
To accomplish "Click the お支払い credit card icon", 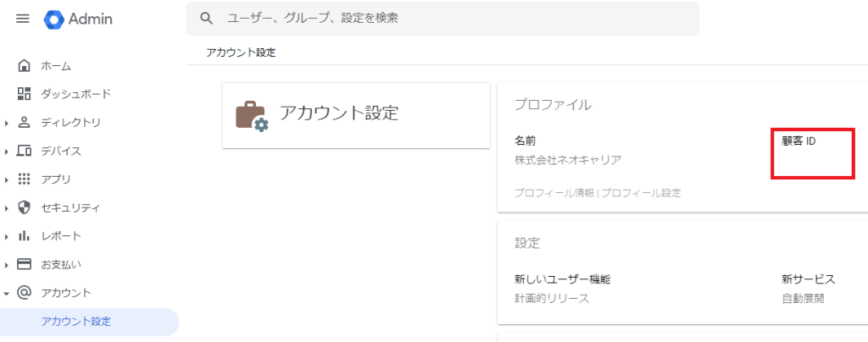I will (25, 264).
